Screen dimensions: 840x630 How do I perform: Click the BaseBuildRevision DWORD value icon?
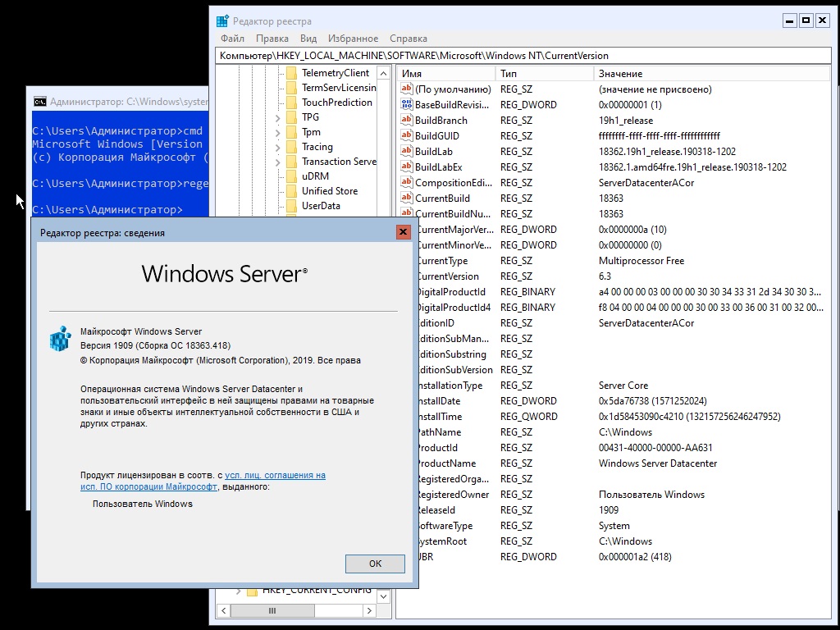pos(407,105)
